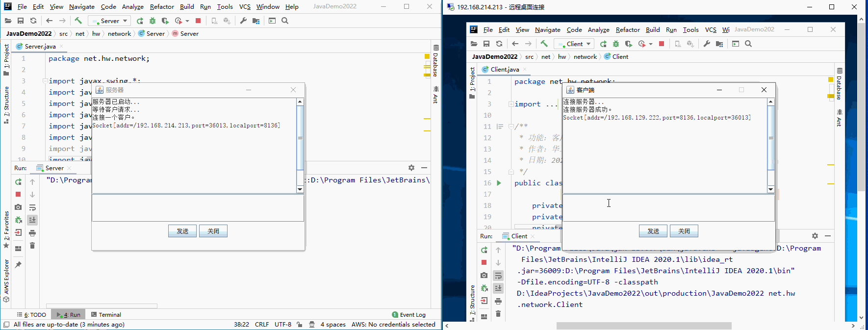Image resolution: width=868 pixels, height=330 pixels.
Task: Click 4 spaces indent setting in status bar
Action: (x=333, y=325)
